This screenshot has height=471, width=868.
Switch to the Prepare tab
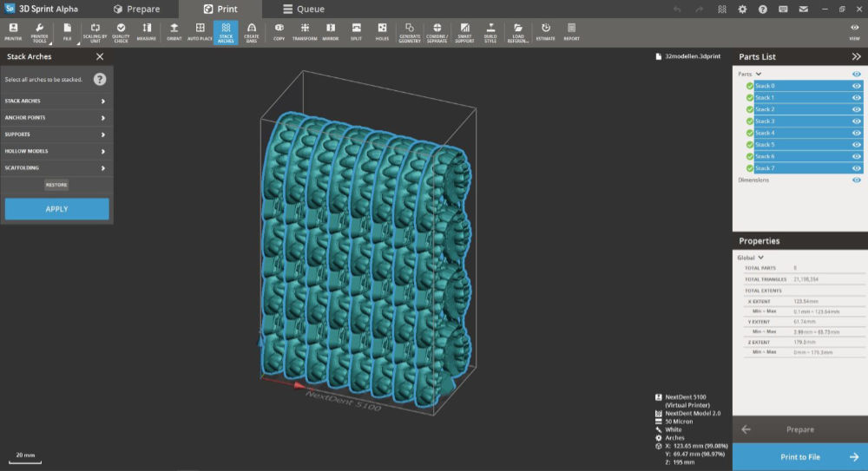[137, 9]
